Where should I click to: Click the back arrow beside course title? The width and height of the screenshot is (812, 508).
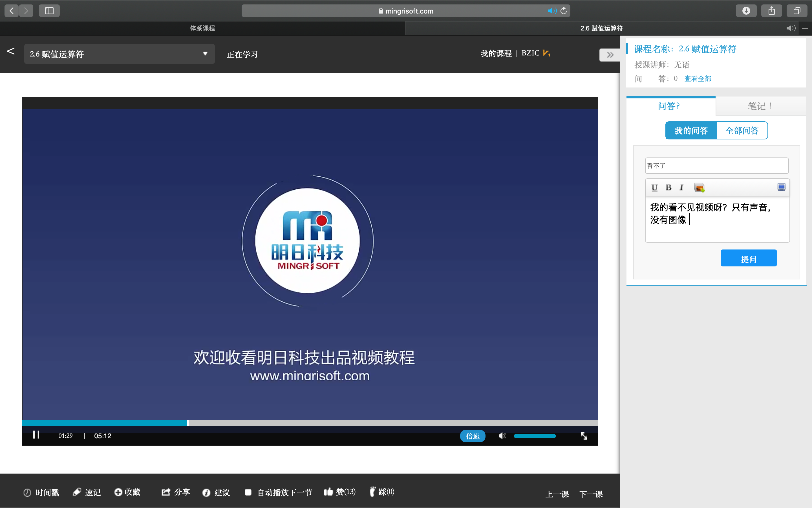(x=10, y=51)
